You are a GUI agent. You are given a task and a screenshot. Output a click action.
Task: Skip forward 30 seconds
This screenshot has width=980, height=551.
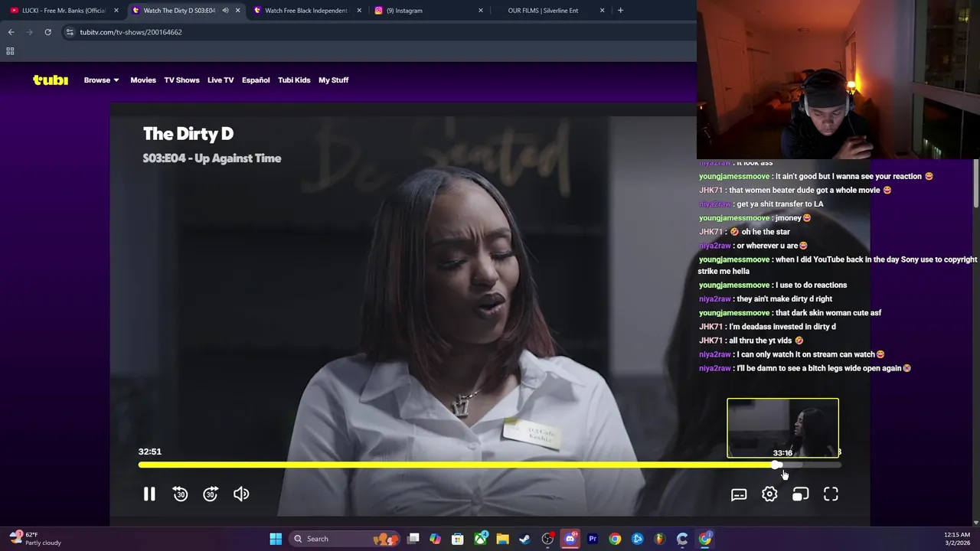(x=211, y=494)
